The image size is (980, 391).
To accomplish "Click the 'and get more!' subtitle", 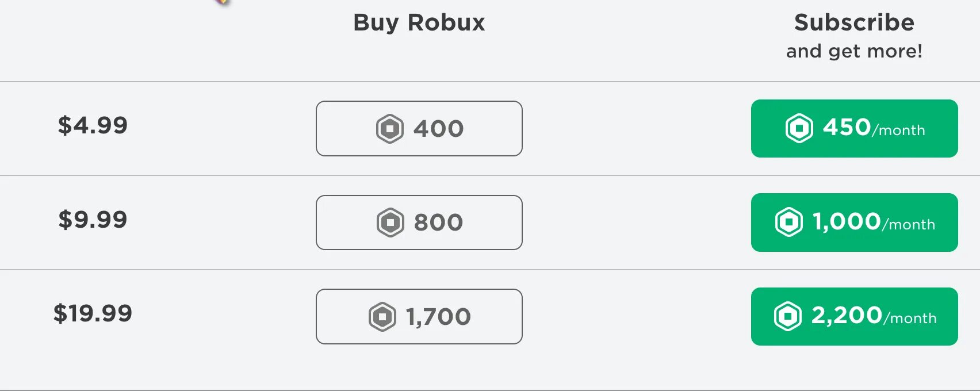I will pyautogui.click(x=854, y=51).
